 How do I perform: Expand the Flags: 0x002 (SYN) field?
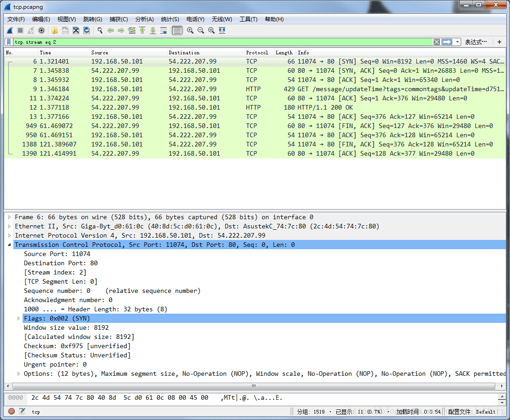tap(19, 318)
